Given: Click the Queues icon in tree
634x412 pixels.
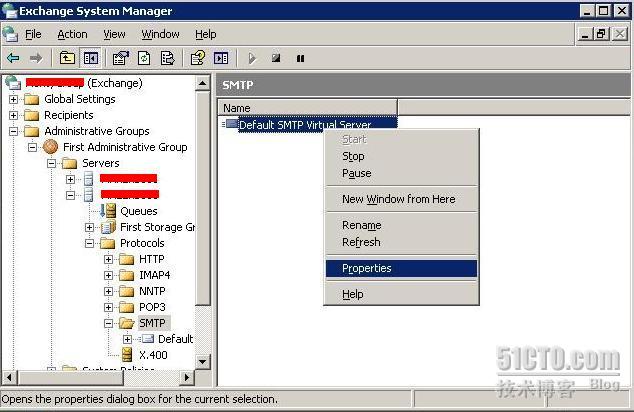Looking at the screenshot, I should point(108,211).
